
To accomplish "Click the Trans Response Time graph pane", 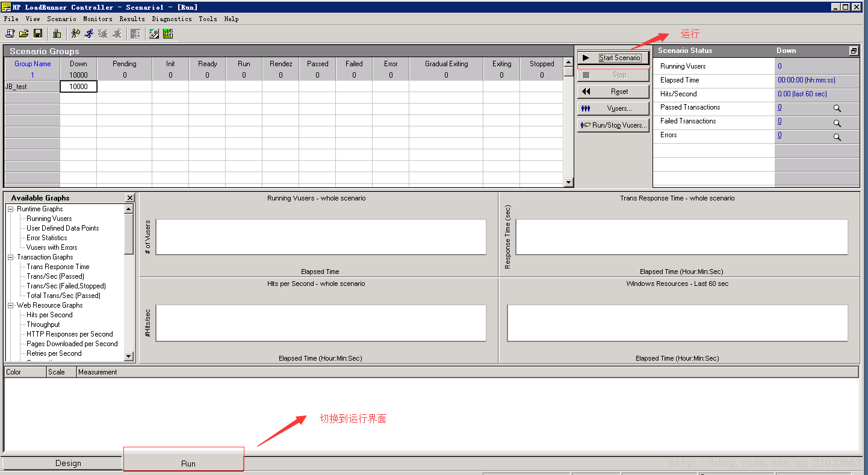I will click(x=679, y=235).
